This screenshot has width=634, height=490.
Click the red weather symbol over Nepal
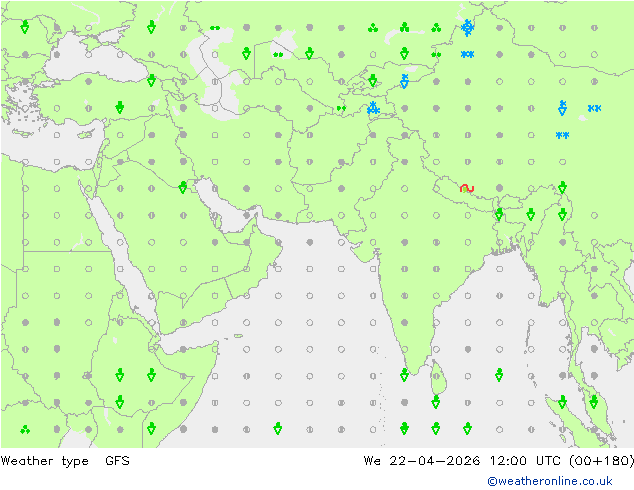[467, 188]
